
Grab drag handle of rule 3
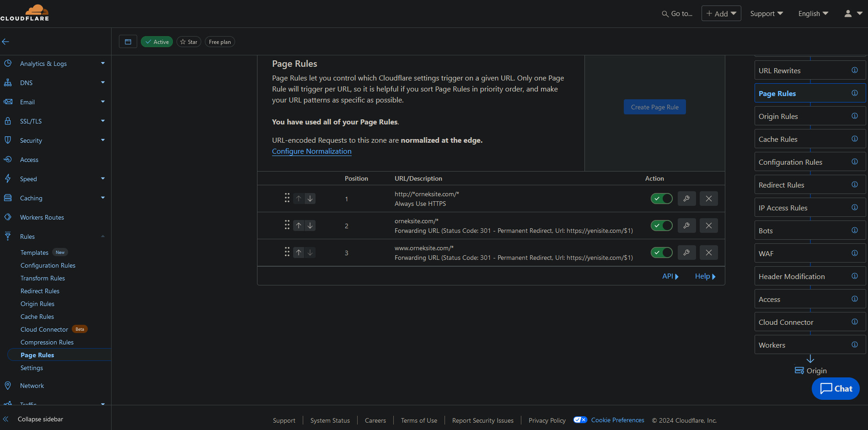click(x=287, y=252)
